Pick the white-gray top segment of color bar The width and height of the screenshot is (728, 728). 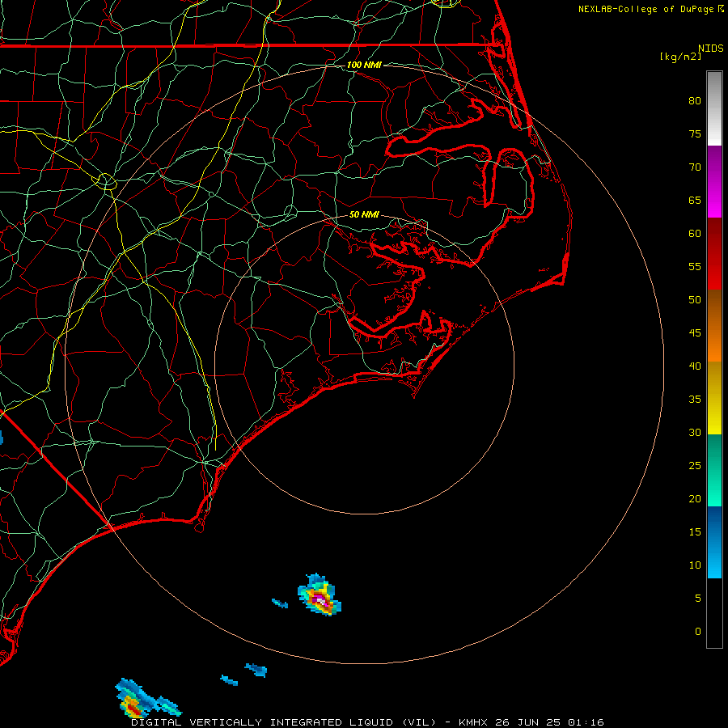point(714,108)
